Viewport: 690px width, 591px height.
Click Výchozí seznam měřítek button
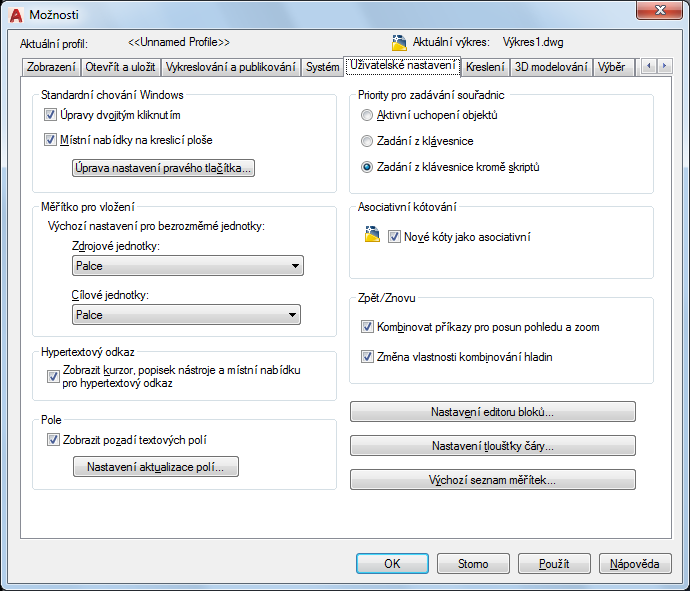coord(493,480)
